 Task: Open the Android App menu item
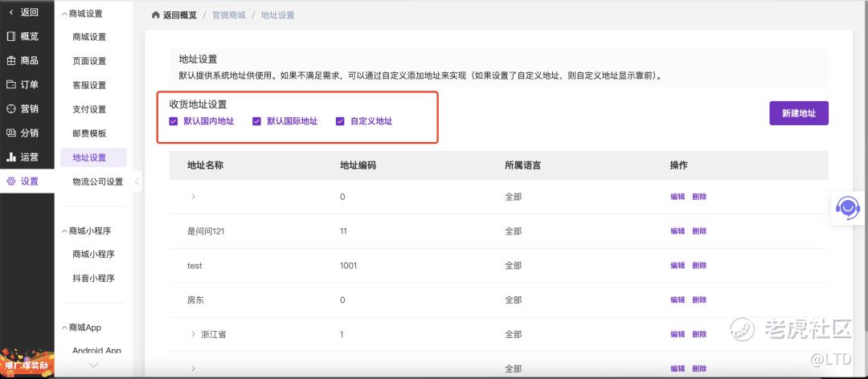pyautogui.click(x=97, y=350)
